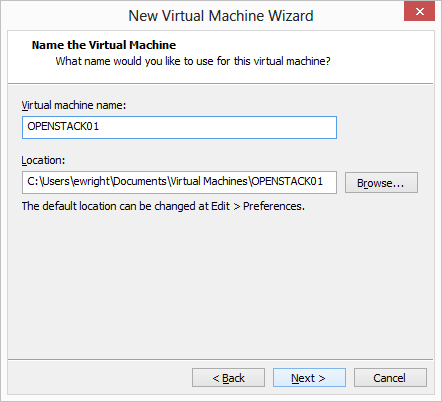Cancel the New Virtual Machine Wizard
Screen dimensions: 442x402
click(x=390, y=378)
